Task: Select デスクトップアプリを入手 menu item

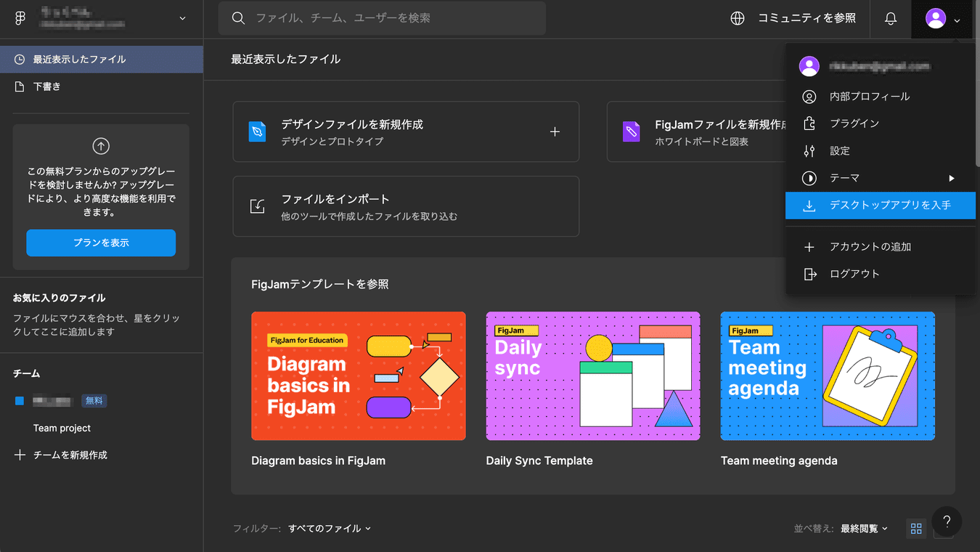Action: (880, 206)
